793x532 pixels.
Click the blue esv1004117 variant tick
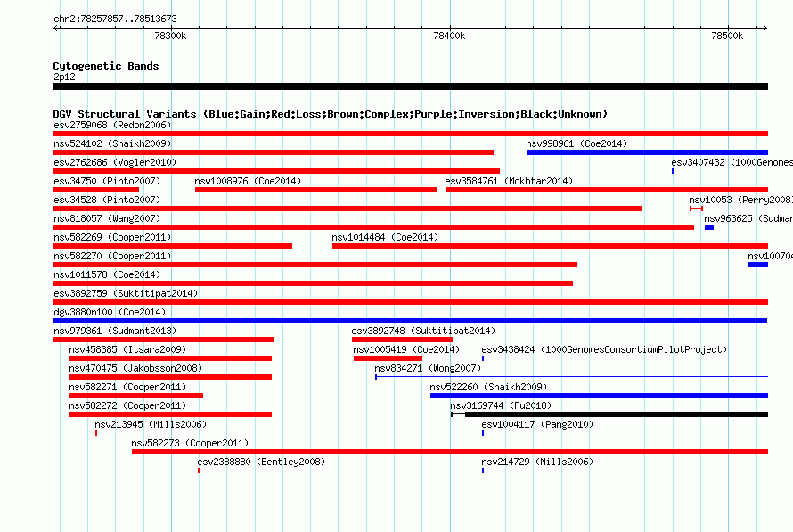click(x=483, y=433)
